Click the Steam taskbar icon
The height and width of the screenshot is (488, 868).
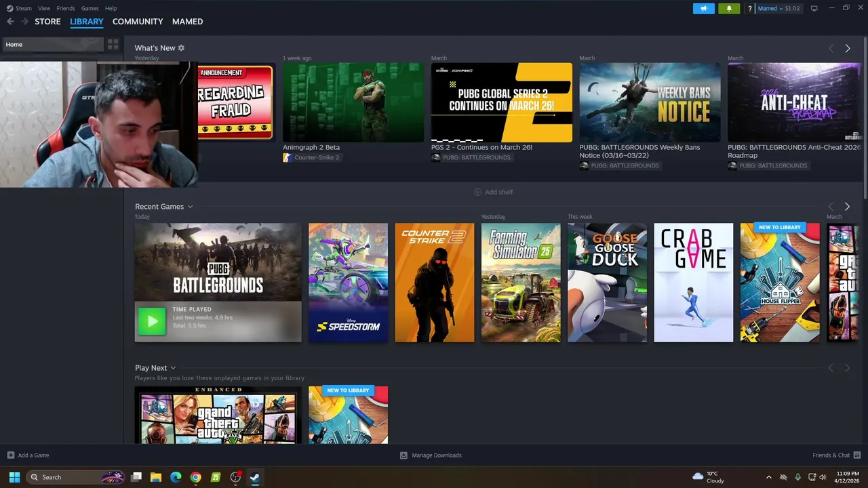click(255, 477)
